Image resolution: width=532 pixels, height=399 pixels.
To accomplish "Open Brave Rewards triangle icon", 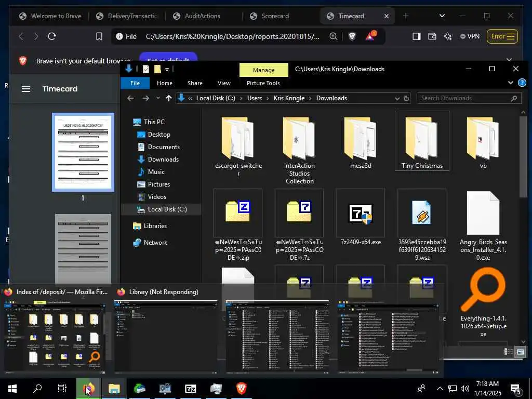I will coord(370,36).
